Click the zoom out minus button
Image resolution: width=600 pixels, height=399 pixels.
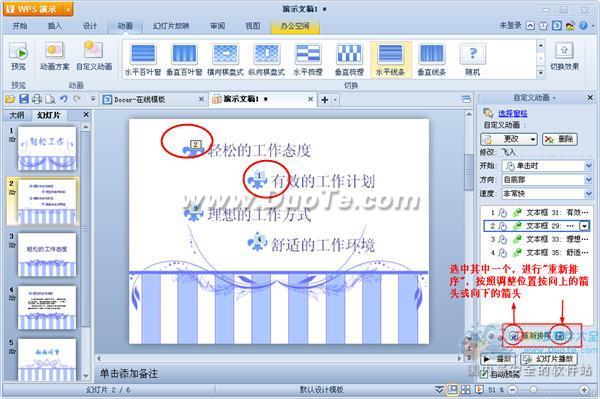pos(513,390)
